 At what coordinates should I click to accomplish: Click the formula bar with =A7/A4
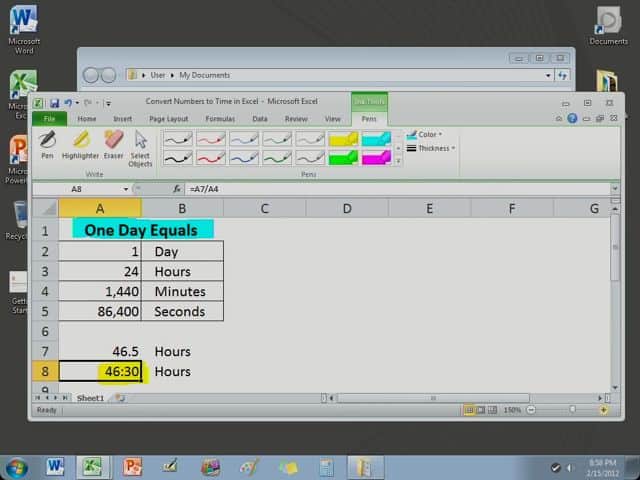pos(398,189)
